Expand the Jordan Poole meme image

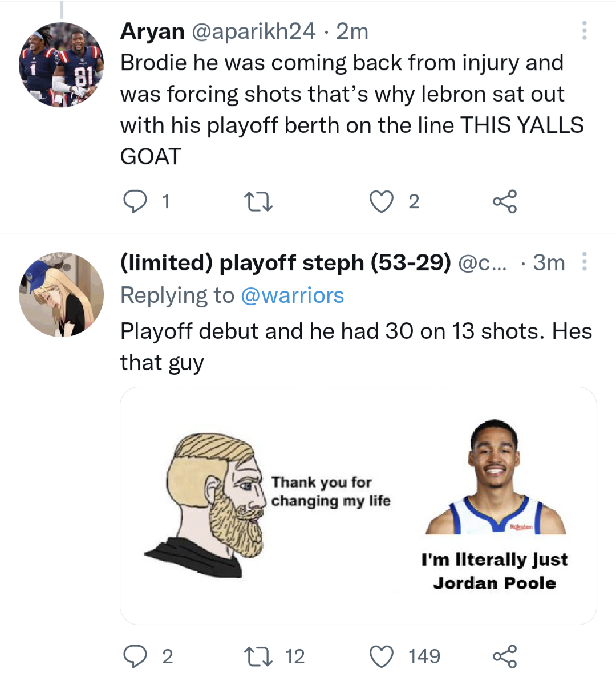point(358,505)
